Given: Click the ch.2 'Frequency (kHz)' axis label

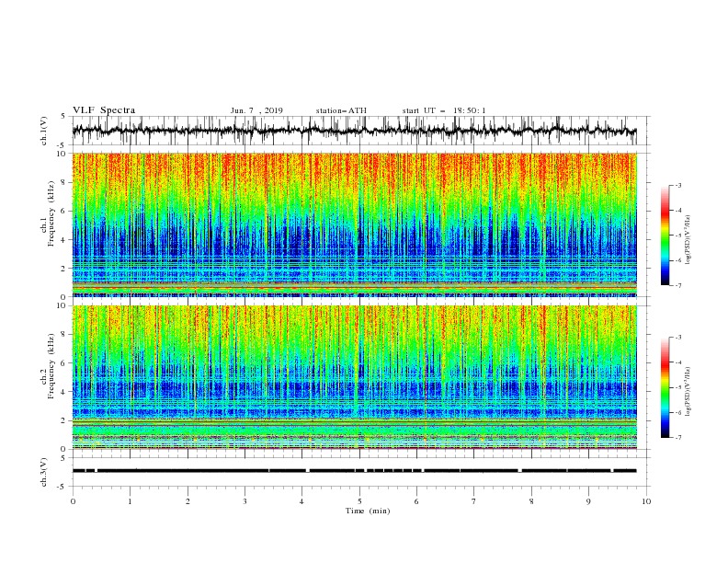Looking at the screenshot, I should point(51,366).
